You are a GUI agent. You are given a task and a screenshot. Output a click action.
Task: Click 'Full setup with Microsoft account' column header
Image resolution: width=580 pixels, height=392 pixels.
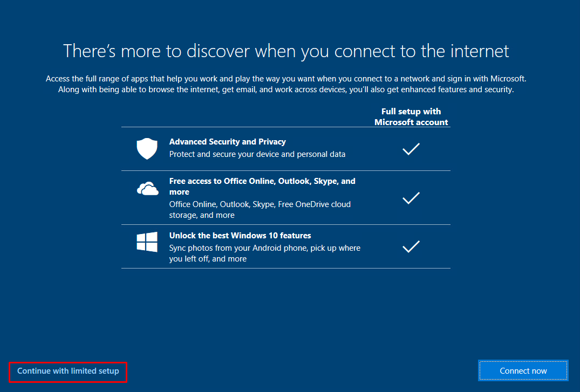coord(411,117)
